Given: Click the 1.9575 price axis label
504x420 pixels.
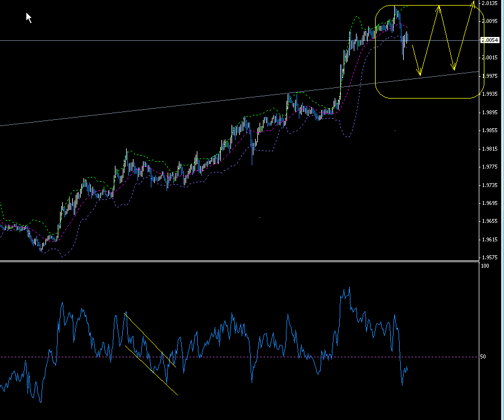Looking at the screenshot, I should tap(489, 258).
